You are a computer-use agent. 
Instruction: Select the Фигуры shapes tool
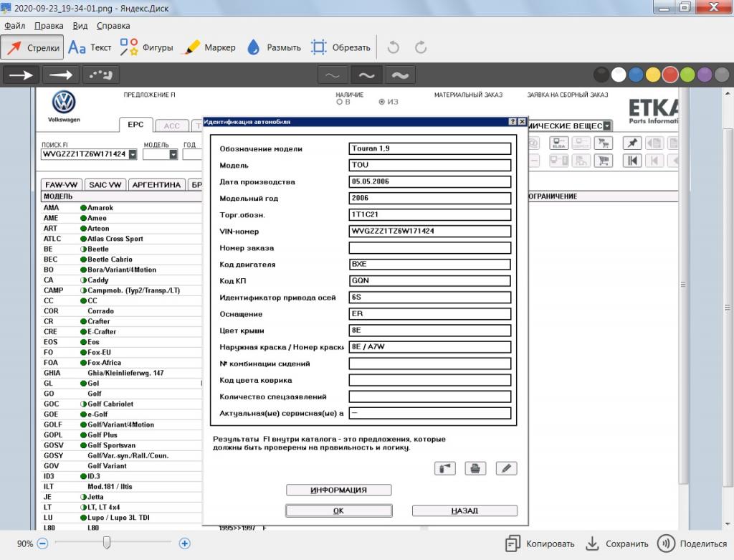point(146,47)
